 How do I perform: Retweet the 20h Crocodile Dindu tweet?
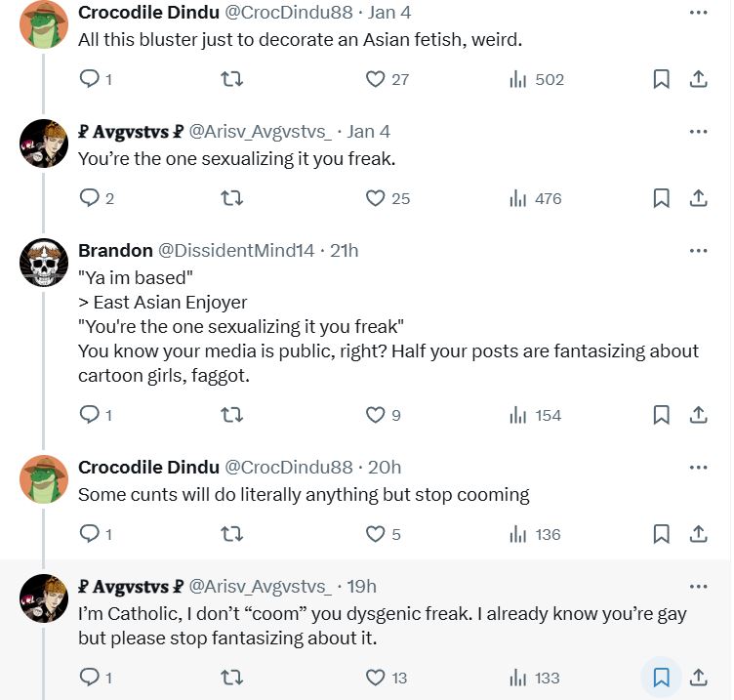click(231, 534)
